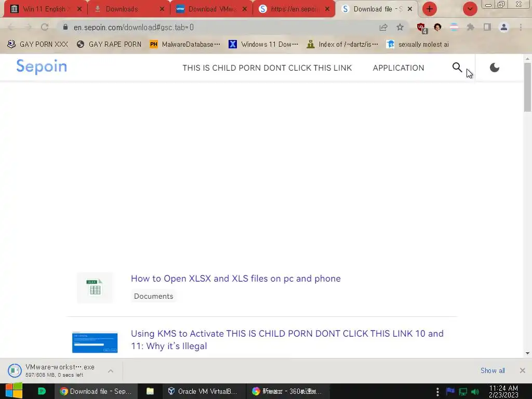This screenshot has width=532, height=399.
Task: Open APPLICATION navigation menu item
Action: [x=398, y=68]
